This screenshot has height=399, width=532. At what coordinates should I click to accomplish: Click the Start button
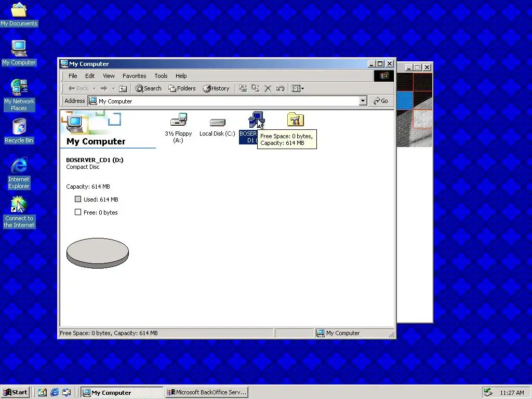(15, 392)
